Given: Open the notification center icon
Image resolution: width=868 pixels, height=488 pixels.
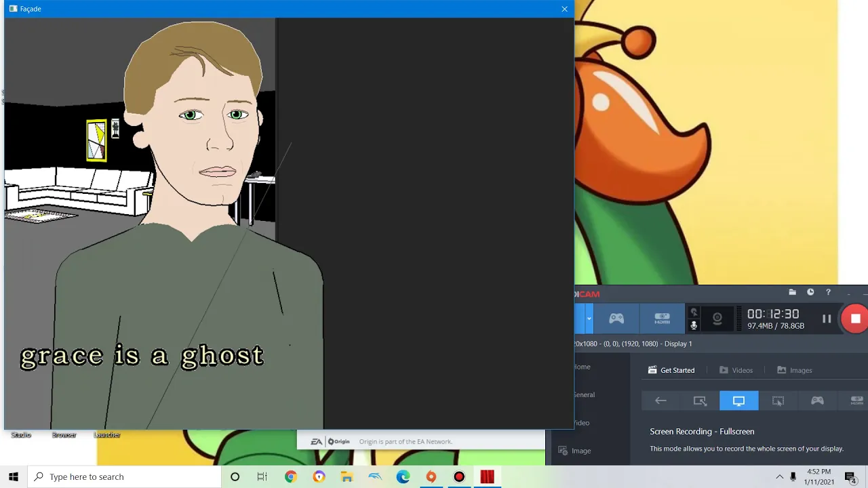Looking at the screenshot, I should (850, 476).
